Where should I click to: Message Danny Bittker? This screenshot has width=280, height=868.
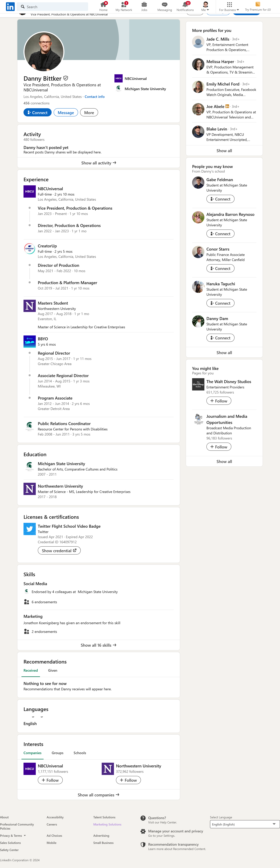click(x=66, y=113)
